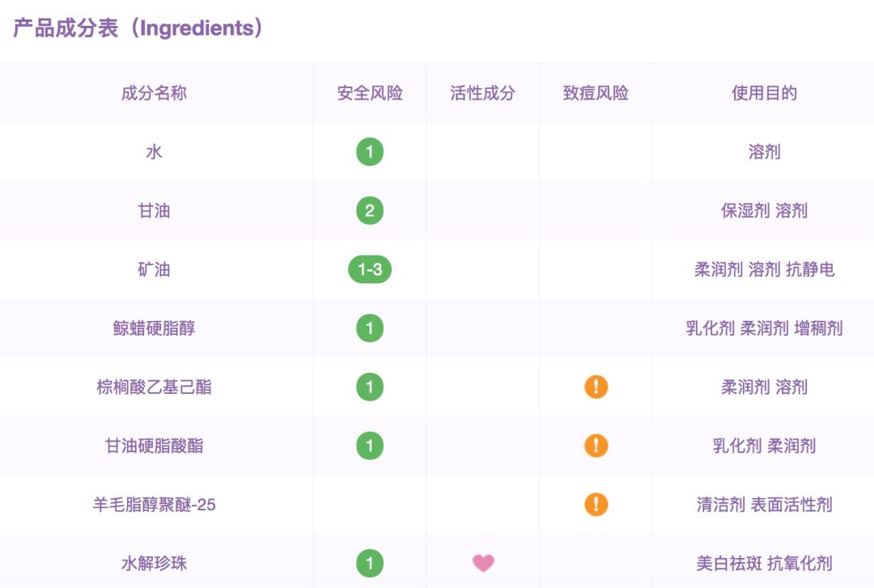Image resolution: width=874 pixels, height=588 pixels.
Task: Click the safety badge 1 for 水
Action: [x=370, y=151]
